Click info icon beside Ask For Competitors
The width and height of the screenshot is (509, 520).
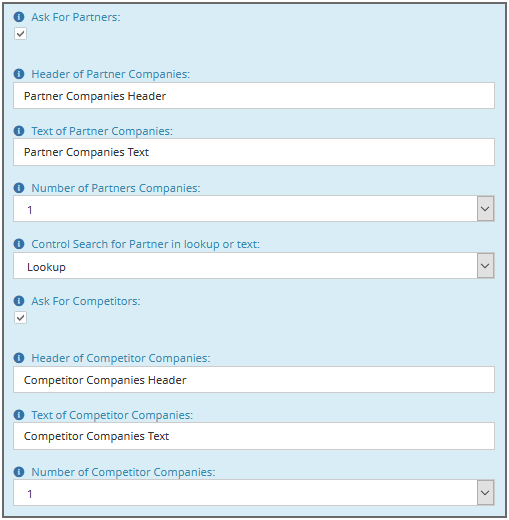(19, 301)
